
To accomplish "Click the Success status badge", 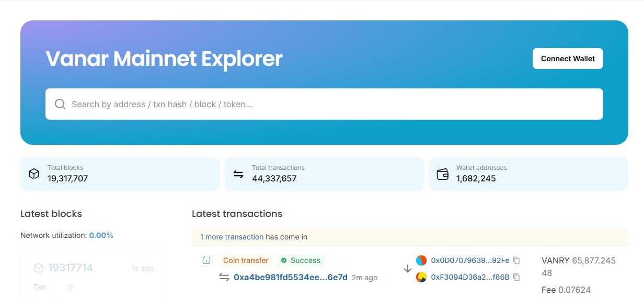I will pos(301,260).
